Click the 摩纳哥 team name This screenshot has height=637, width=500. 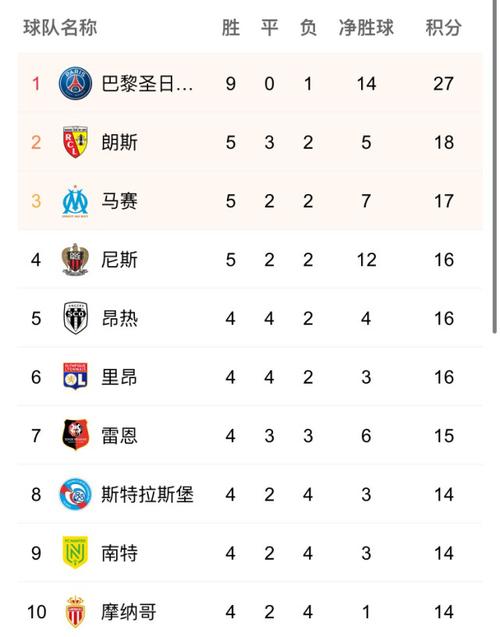[129, 612]
